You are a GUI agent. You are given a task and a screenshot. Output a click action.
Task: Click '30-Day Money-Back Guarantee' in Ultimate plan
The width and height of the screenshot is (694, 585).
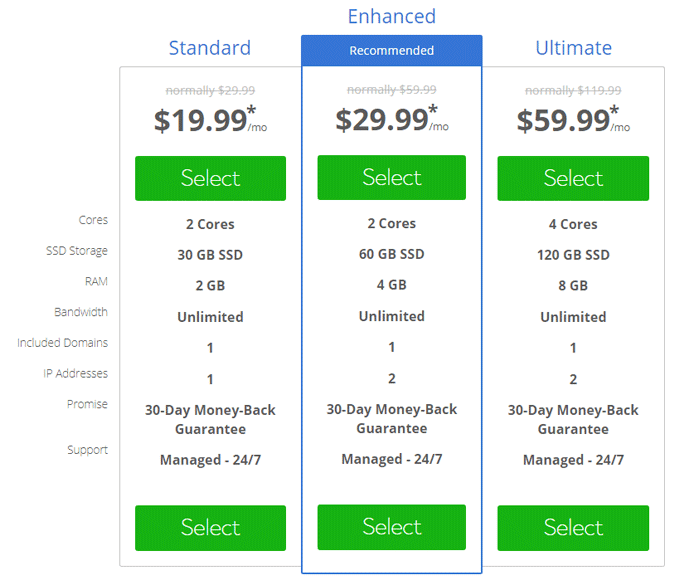click(573, 420)
